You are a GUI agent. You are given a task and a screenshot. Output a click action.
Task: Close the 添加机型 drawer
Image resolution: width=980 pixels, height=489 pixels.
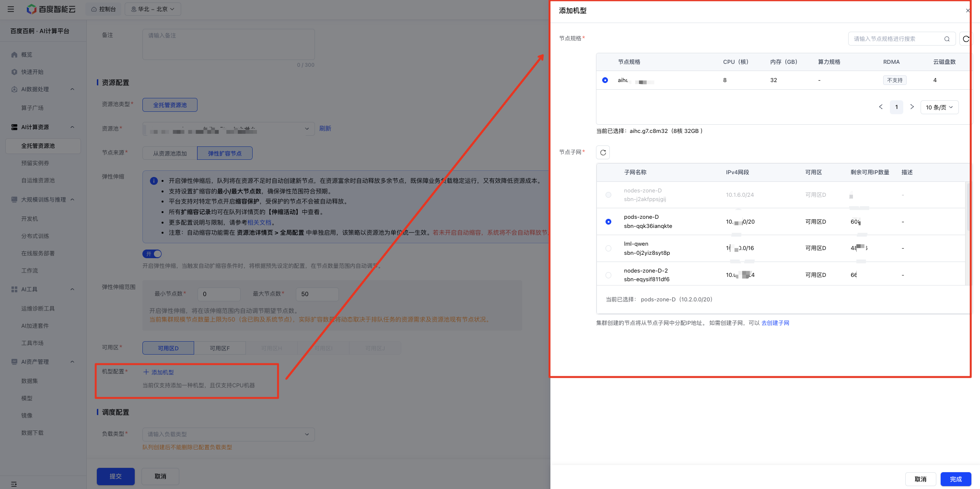point(968,11)
